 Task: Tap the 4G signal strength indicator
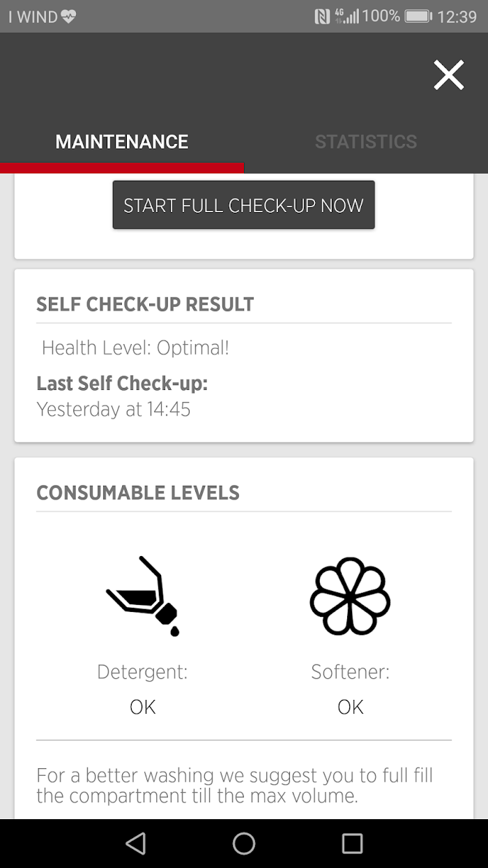click(346, 16)
